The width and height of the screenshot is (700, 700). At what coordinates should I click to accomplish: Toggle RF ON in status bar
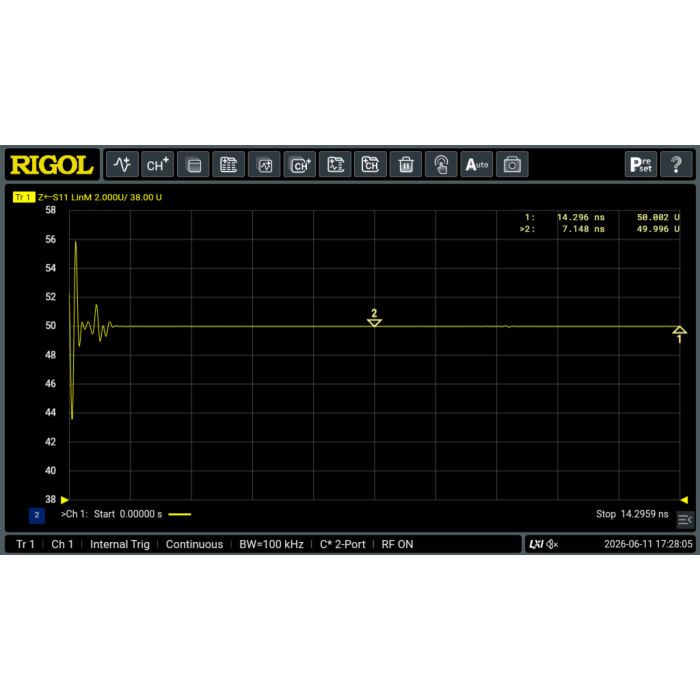click(397, 544)
